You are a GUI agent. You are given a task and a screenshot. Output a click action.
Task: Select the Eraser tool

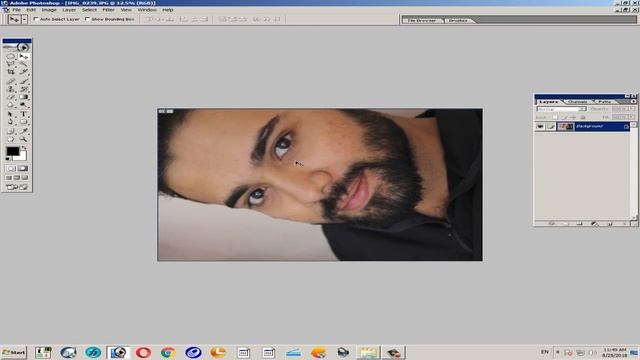click(11, 97)
